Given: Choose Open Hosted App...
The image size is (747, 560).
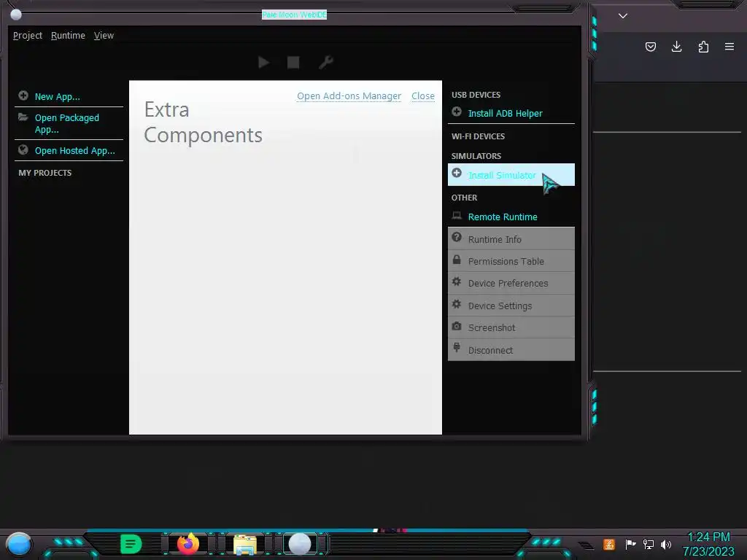Looking at the screenshot, I should 75,150.
